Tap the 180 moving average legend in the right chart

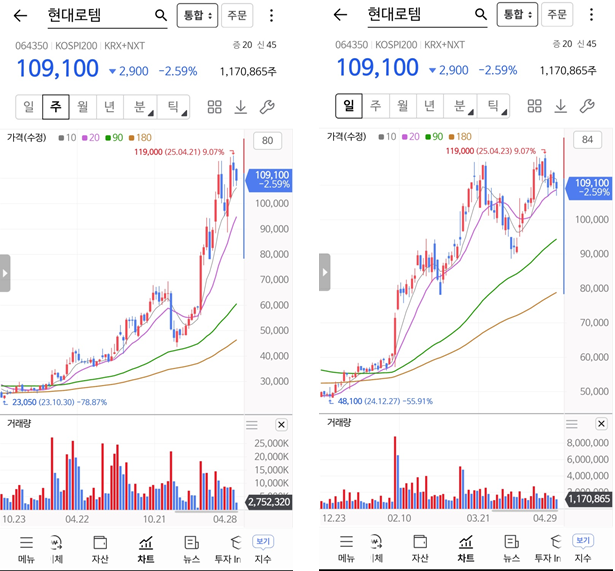pyautogui.click(x=460, y=137)
